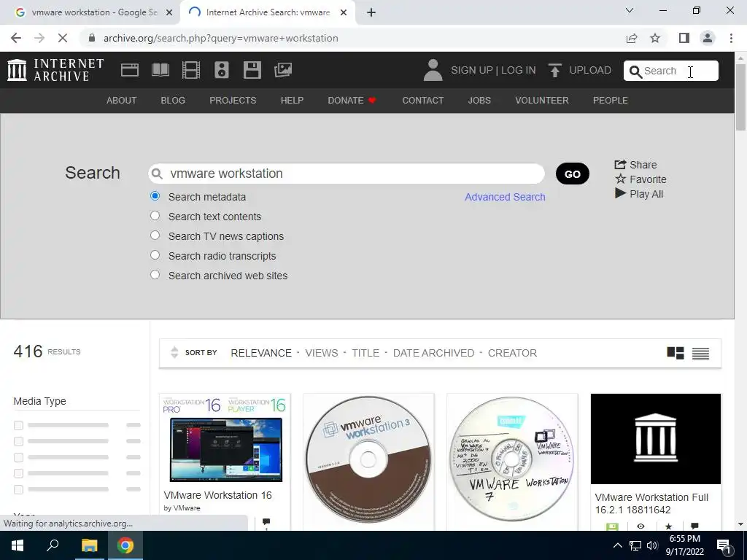This screenshot has height=560, width=747.
Task: Open the Texts book icon
Action: (160, 70)
